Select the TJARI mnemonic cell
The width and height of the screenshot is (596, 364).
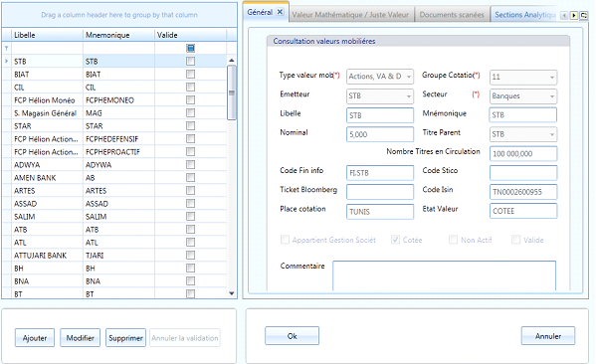point(118,255)
